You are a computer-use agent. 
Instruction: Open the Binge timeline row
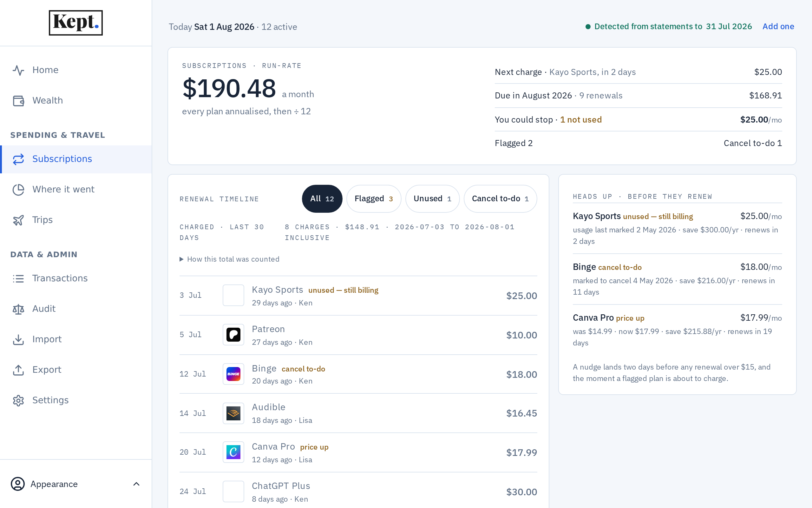click(x=358, y=374)
